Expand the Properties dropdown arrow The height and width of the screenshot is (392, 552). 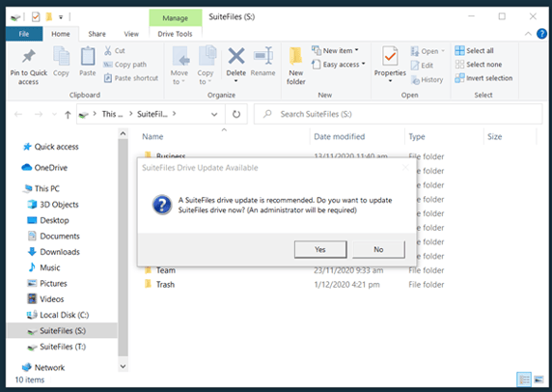coord(390,81)
